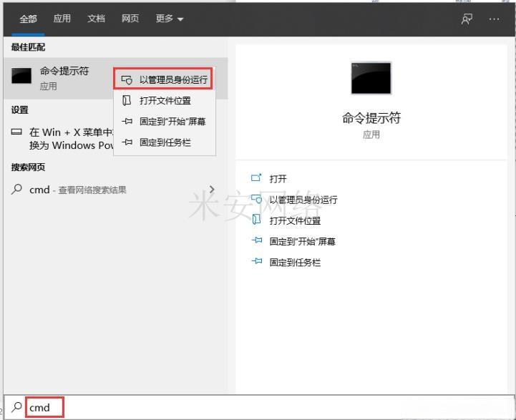Image resolution: width=516 pixels, height=420 pixels.
Task: Click the black cmd icon in best match
Action: coord(21,76)
